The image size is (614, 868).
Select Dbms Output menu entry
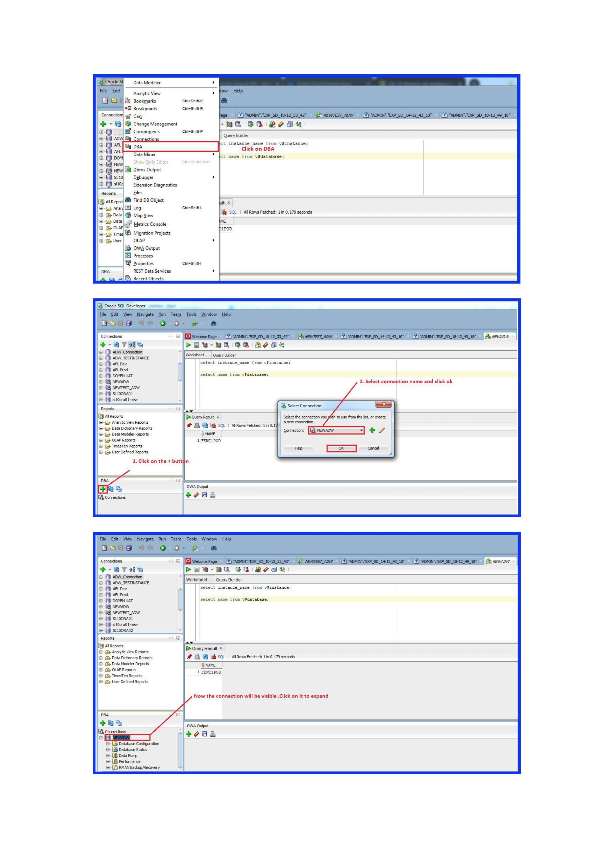[171, 170]
